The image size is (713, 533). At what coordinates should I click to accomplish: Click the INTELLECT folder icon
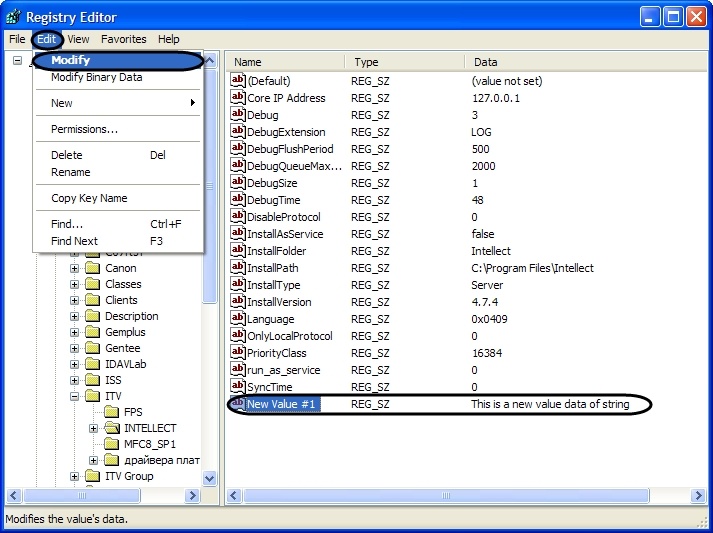pyautogui.click(x=111, y=428)
